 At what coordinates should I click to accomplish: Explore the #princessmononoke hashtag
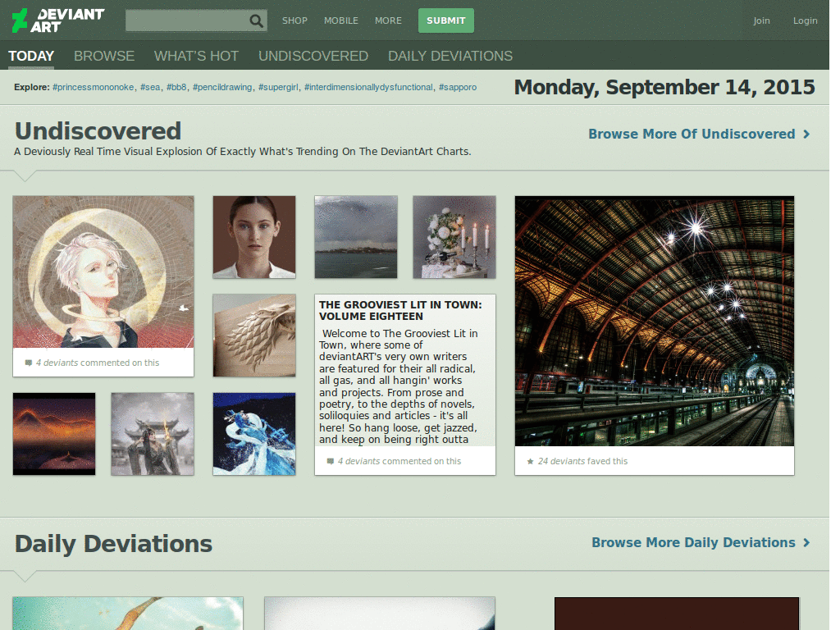pyautogui.click(x=93, y=87)
